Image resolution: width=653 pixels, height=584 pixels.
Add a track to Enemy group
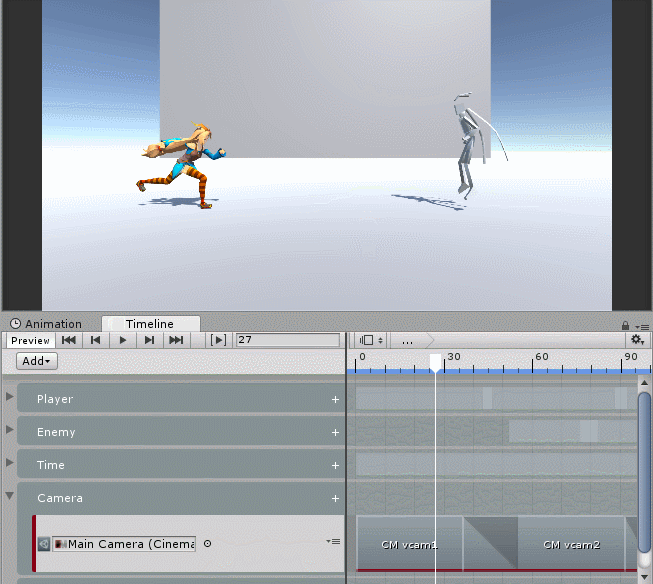[x=335, y=432]
